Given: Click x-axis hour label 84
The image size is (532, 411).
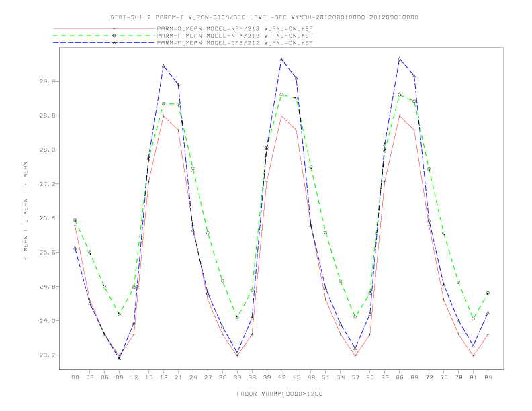Looking at the screenshot, I should point(488,377).
